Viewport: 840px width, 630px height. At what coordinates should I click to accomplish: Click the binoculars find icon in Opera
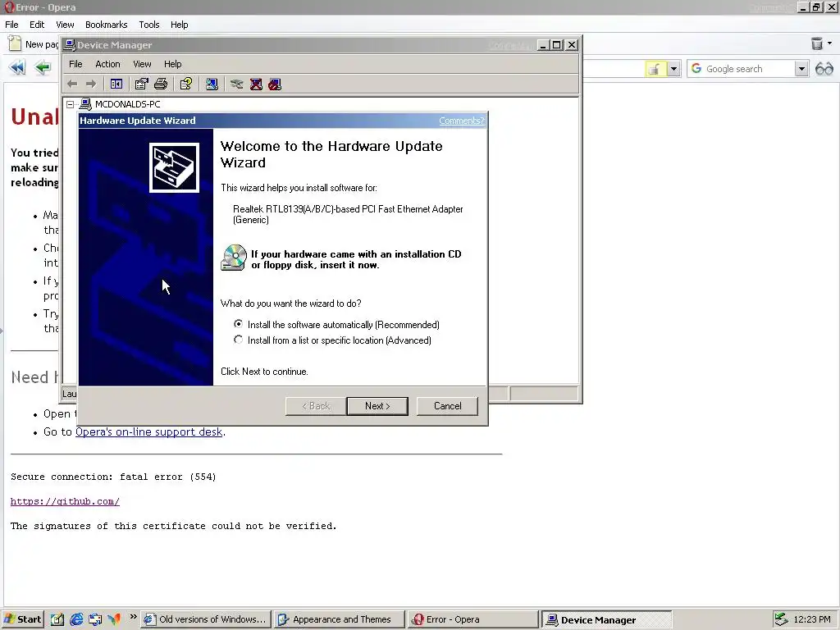pos(824,69)
